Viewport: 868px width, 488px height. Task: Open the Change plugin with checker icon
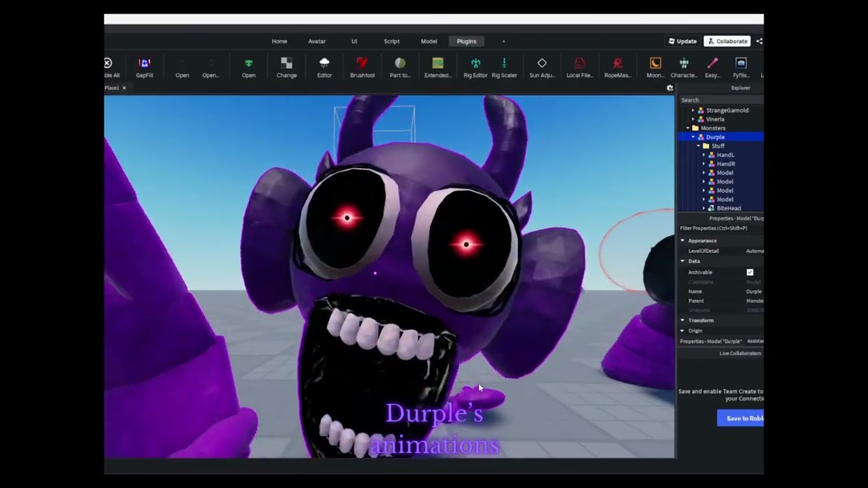(x=286, y=68)
